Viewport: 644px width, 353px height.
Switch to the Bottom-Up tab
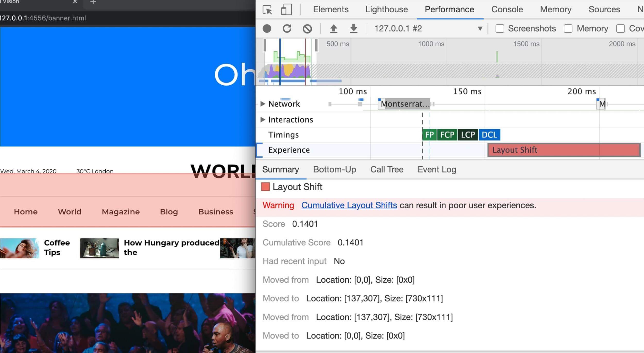(x=334, y=169)
